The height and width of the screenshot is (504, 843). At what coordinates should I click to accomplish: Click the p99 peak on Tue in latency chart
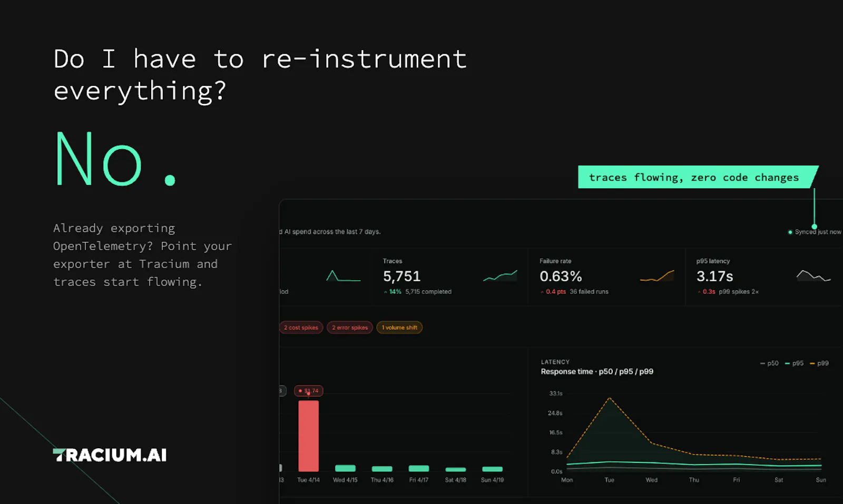(610, 398)
